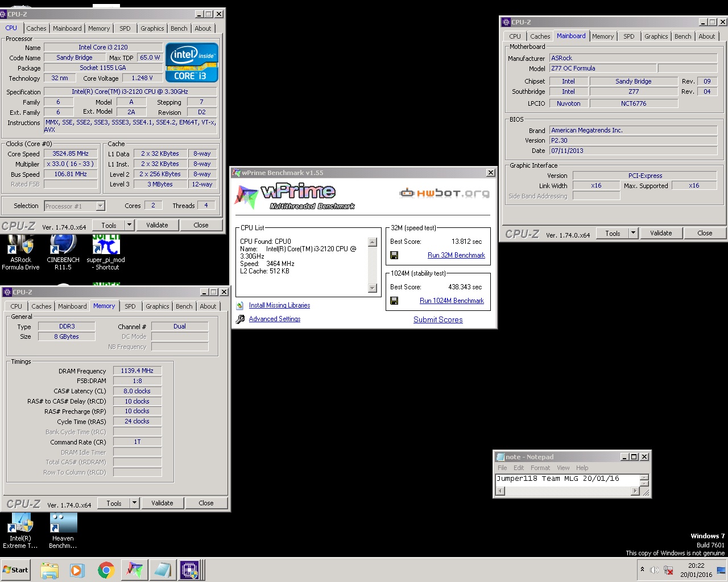Click Mainboard CPU-Z window title icon

[x=506, y=22]
